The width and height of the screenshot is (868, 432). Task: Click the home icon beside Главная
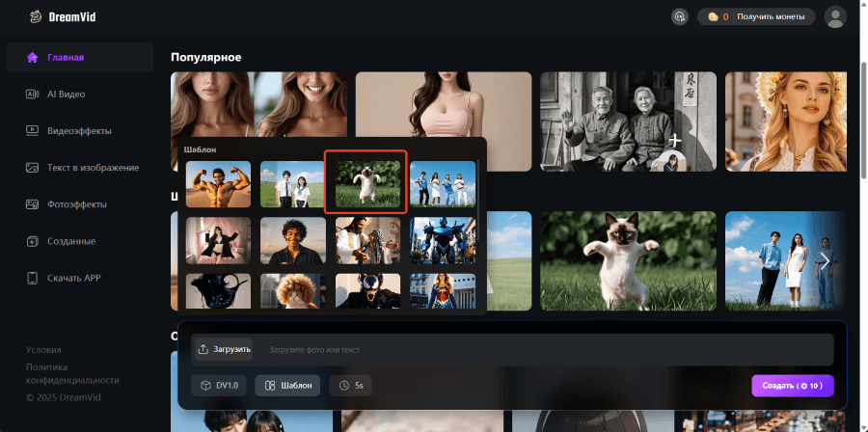coord(32,58)
